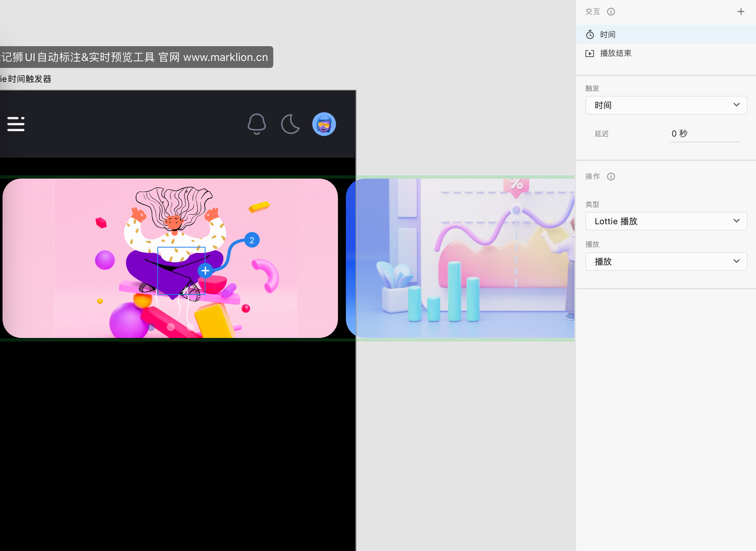The width and height of the screenshot is (756, 551).
Task: Click the marklion.cn website banner
Action: click(136, 57)
